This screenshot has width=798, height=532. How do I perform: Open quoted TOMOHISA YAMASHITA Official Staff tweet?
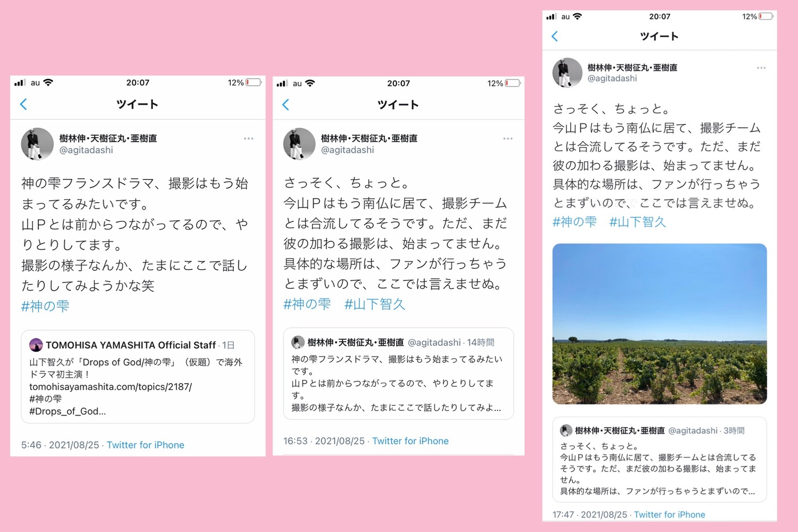coord(138,377)
